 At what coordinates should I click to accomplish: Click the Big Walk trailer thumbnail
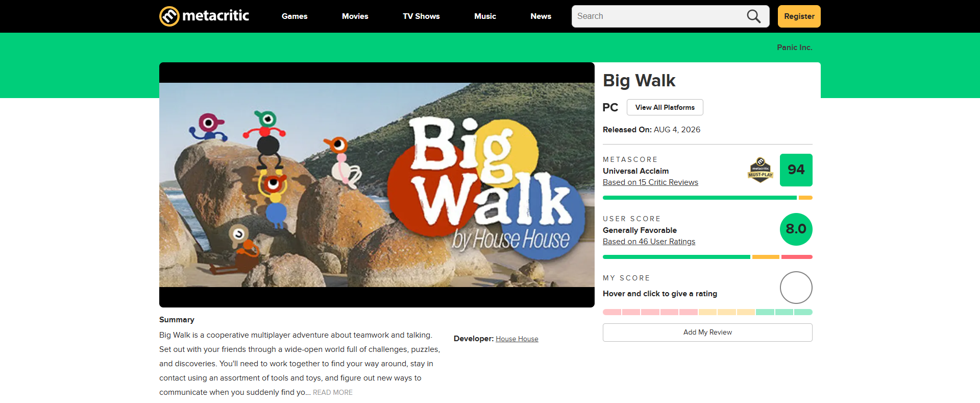coord(377,185)
